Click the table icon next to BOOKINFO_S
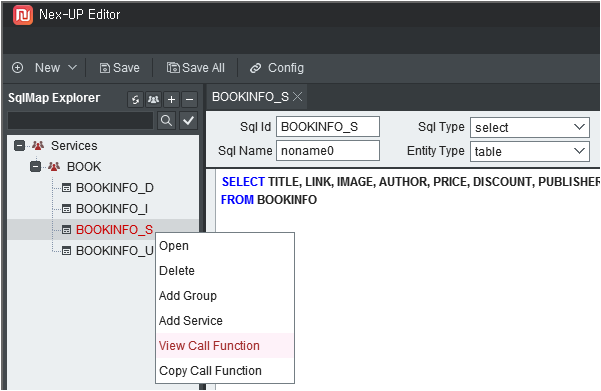This screenshot has width=601, height=391. pyautogui.click(x=67, y=230)
